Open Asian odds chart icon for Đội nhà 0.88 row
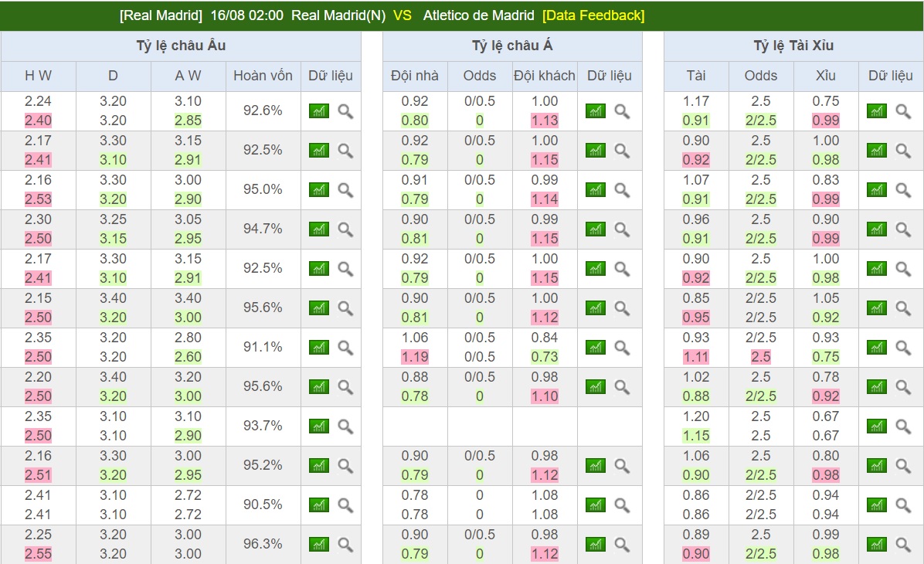Image resolution: width=924 pixels, height=564 pixels. (x=596, y=386)
